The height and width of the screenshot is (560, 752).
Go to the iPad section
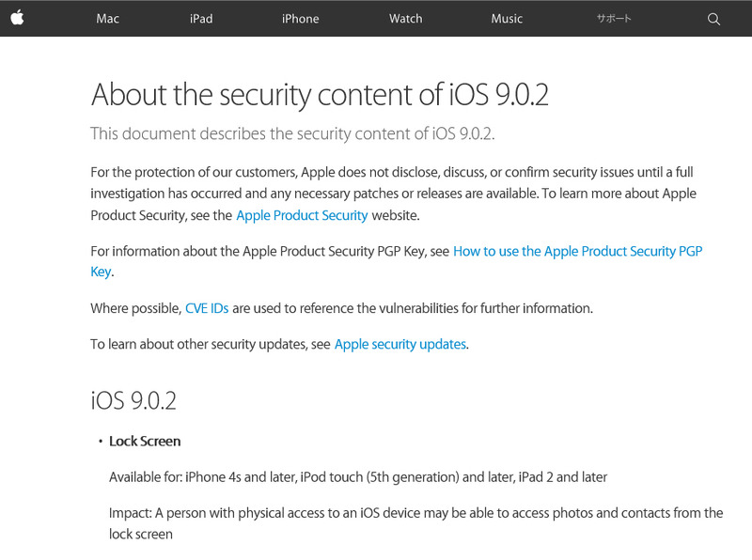[x=200, y=19]
